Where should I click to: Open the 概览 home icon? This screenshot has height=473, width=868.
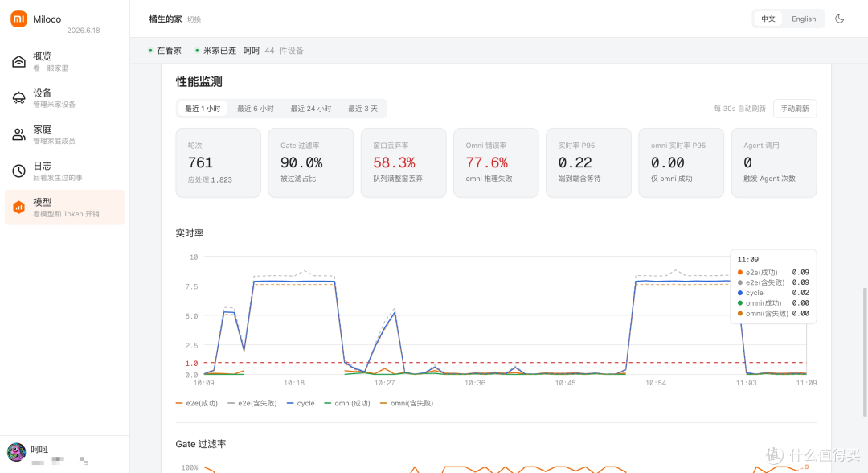coord(18,61)
